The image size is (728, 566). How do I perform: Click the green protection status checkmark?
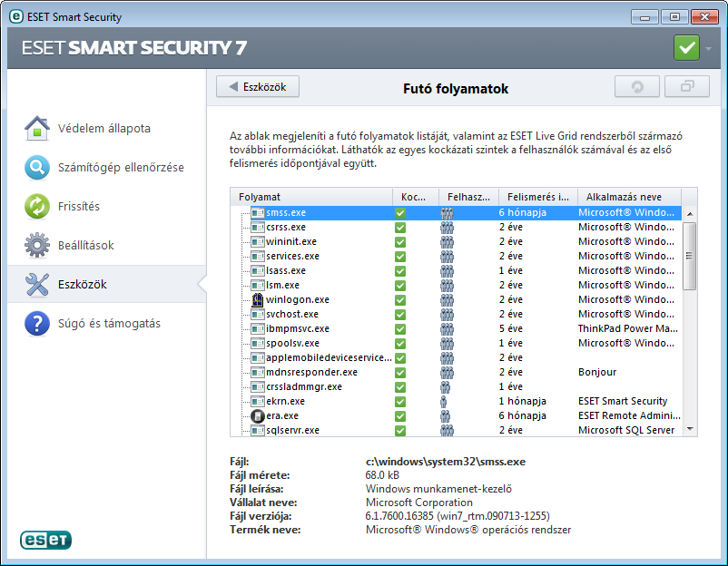tap(686, 48)
